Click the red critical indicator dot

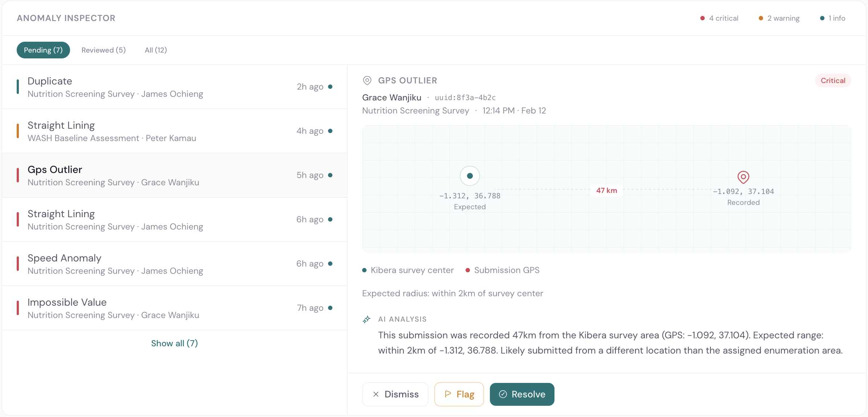703,18
